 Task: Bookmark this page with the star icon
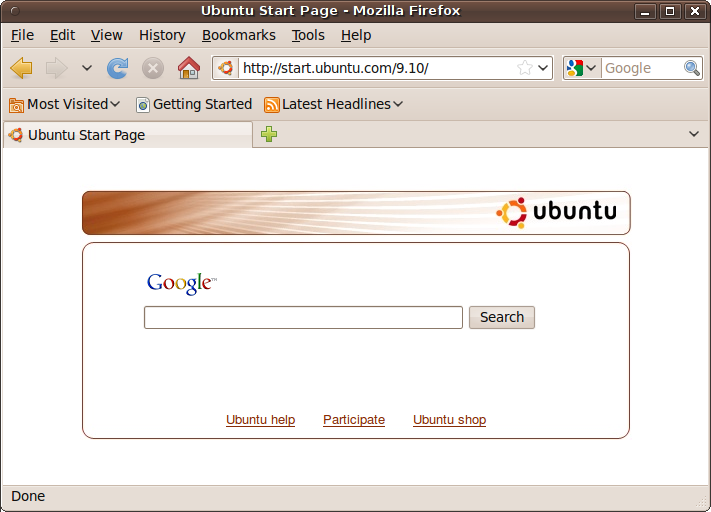pos(525,68)
